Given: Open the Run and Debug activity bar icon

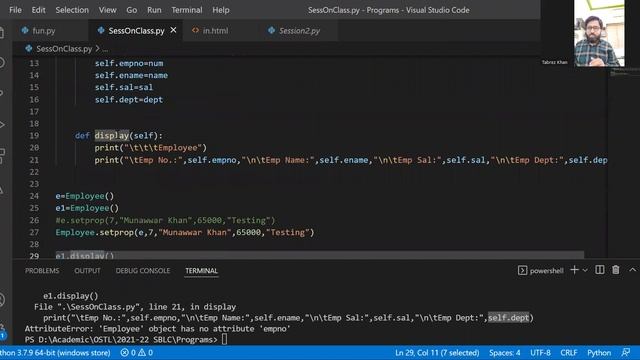Looking at the screenshot, I should point(2,124).
